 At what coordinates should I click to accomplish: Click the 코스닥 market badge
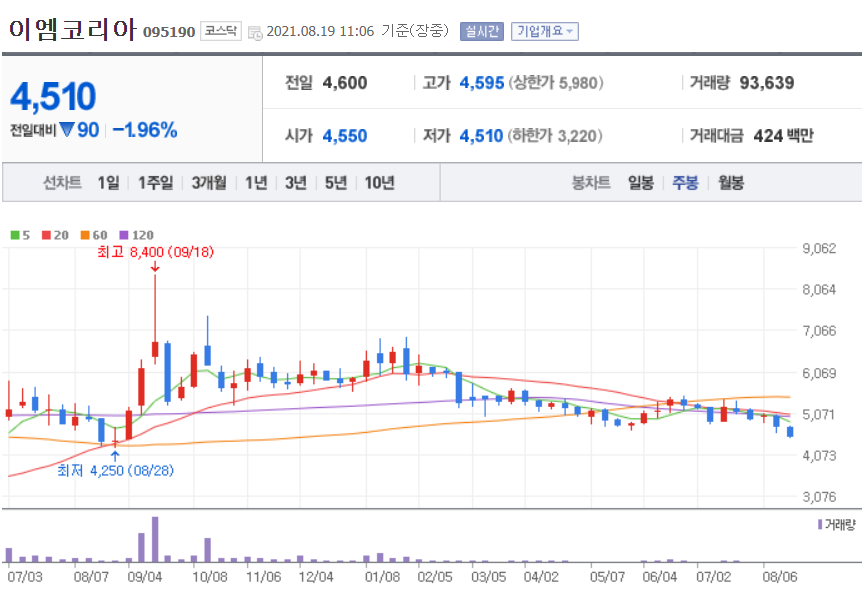221,31
